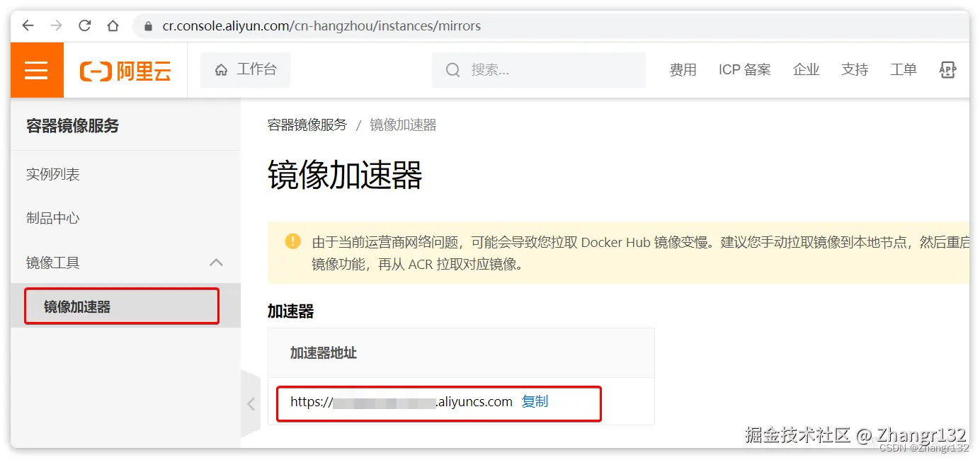Open the 费用 menu

(x=683, y=69)
